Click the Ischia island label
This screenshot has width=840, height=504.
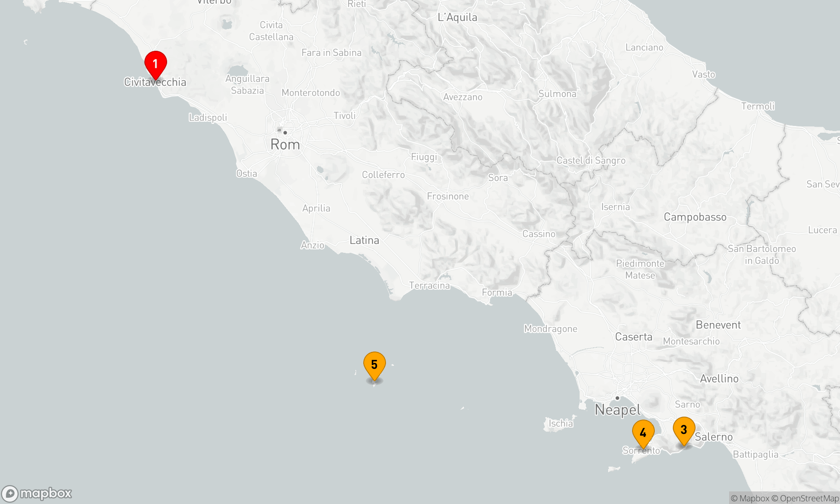pos(561,423)
